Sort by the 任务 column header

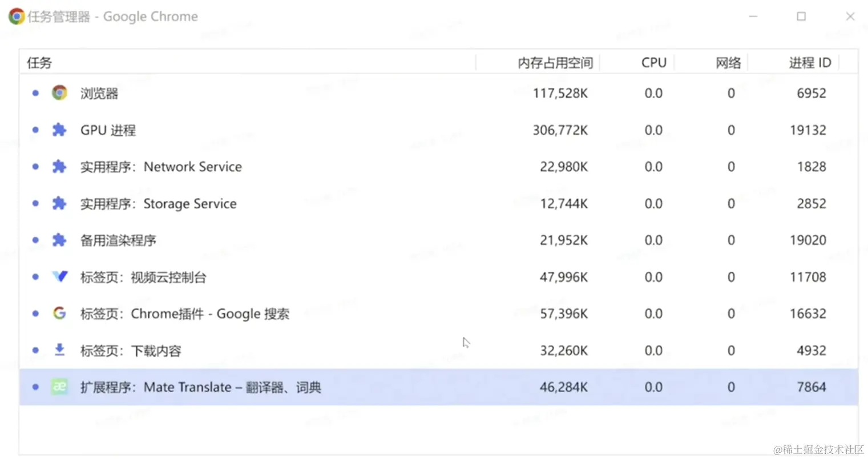pos(39,63)
